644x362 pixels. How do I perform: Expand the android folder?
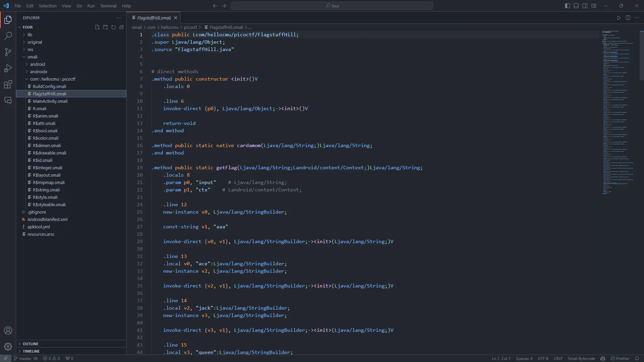pyautogui.click(x=71, y=64)
